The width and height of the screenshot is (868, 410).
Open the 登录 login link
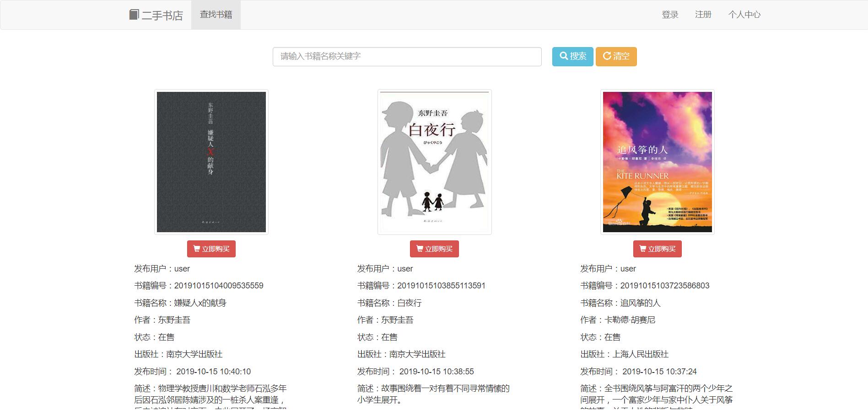click(670, 15)
